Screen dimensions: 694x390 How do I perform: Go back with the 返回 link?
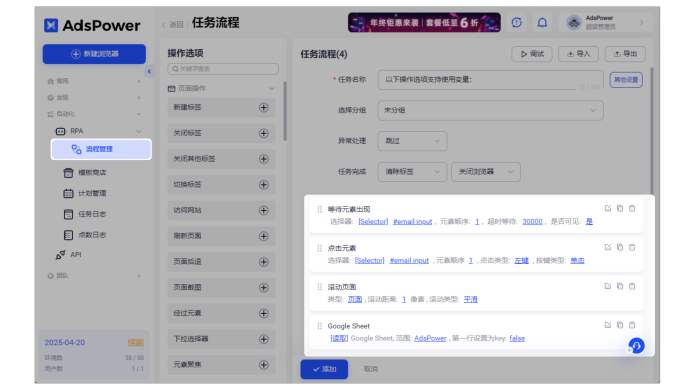point(173,25)
